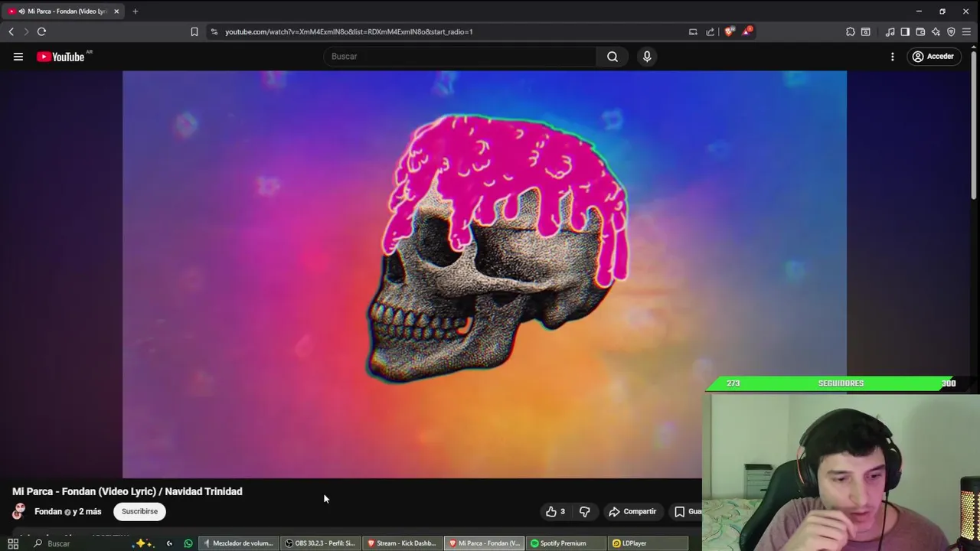Reload the page
The height and width of the screenshot is (551, 980).
coord(41,31)
